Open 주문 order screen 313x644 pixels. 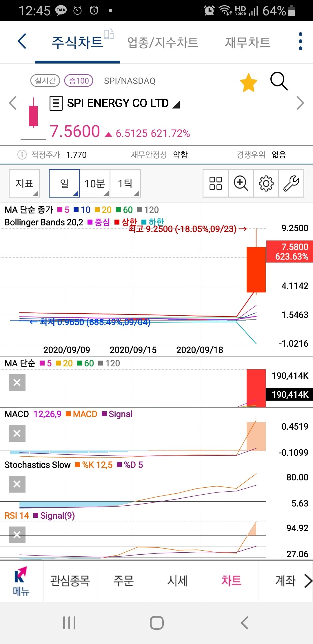pyautogui.click(x=124, y=581)
